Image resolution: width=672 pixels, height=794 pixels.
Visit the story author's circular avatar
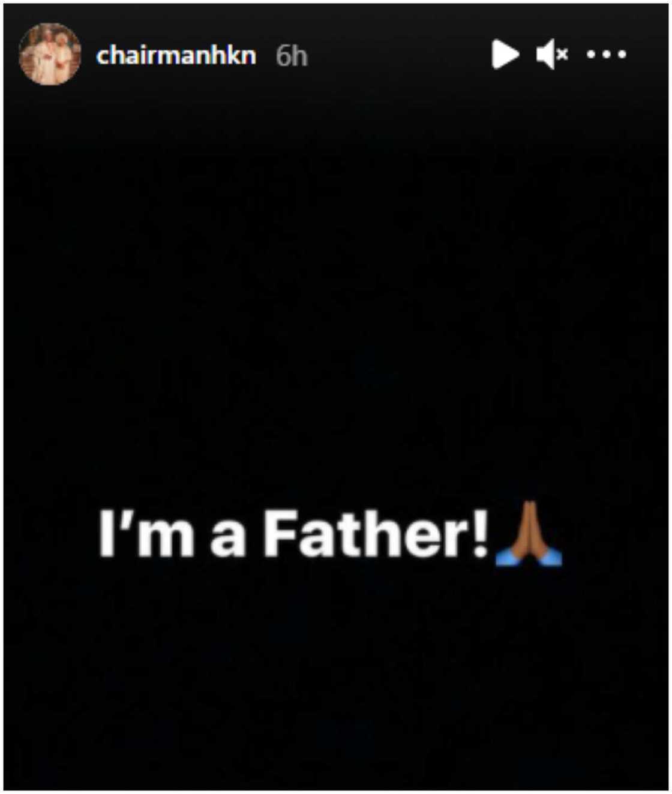[x=50, y=54]
